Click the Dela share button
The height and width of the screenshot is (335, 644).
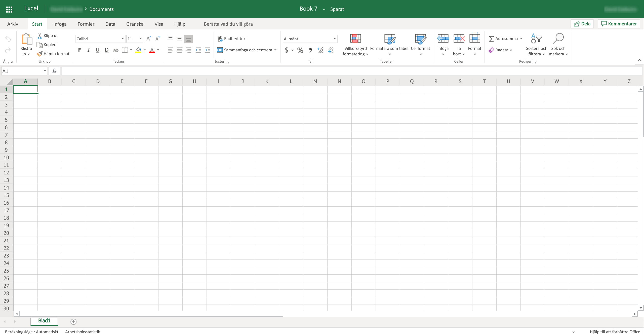(x=582, y=24)
